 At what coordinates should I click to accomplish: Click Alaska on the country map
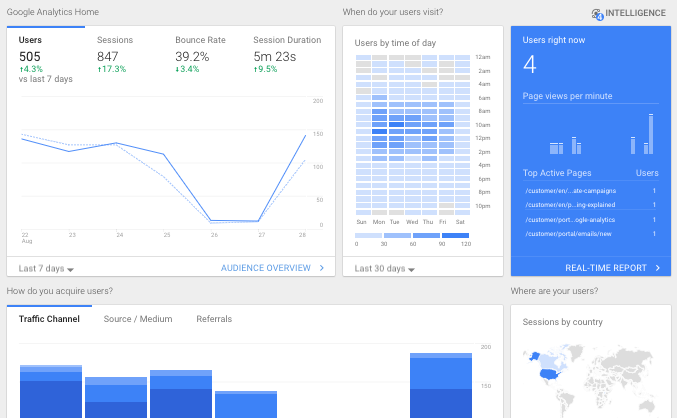(535, 356)
